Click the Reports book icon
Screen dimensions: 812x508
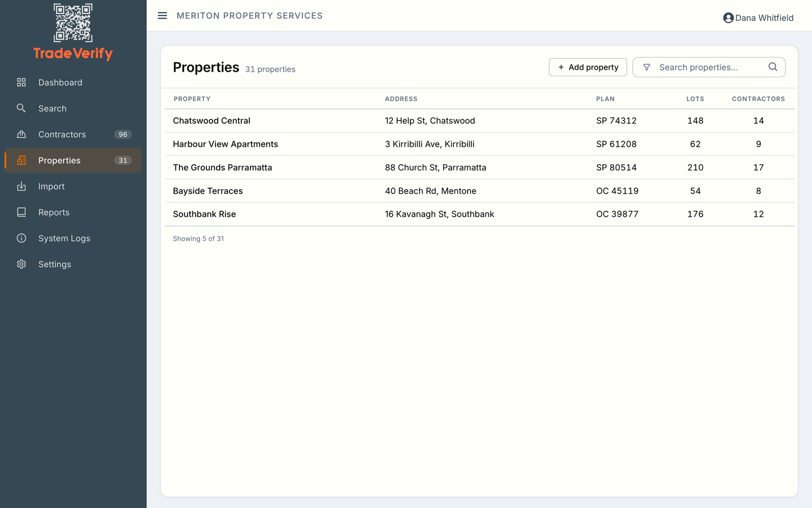[x=21, y=212]
